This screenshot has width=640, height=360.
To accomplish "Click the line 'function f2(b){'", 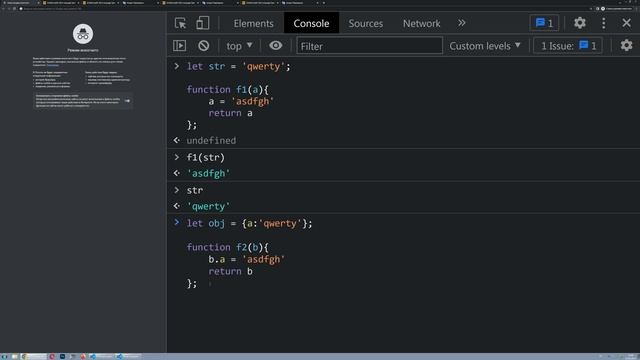I will [228, 247].
